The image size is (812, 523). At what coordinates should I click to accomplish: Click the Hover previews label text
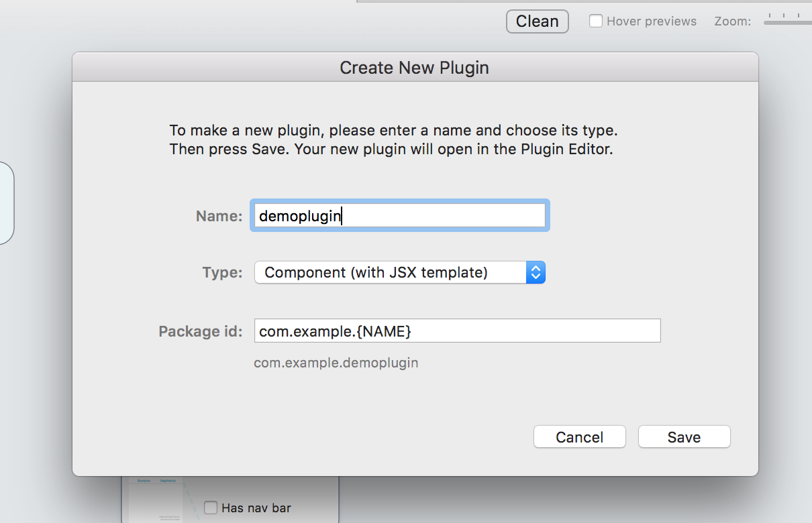651,21
